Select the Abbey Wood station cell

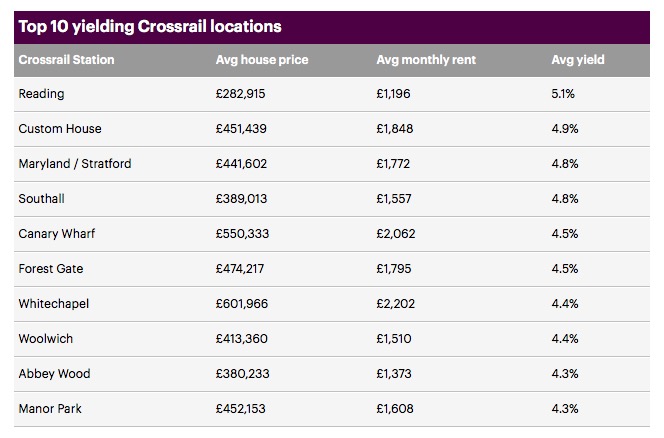[x=54, y=374]
